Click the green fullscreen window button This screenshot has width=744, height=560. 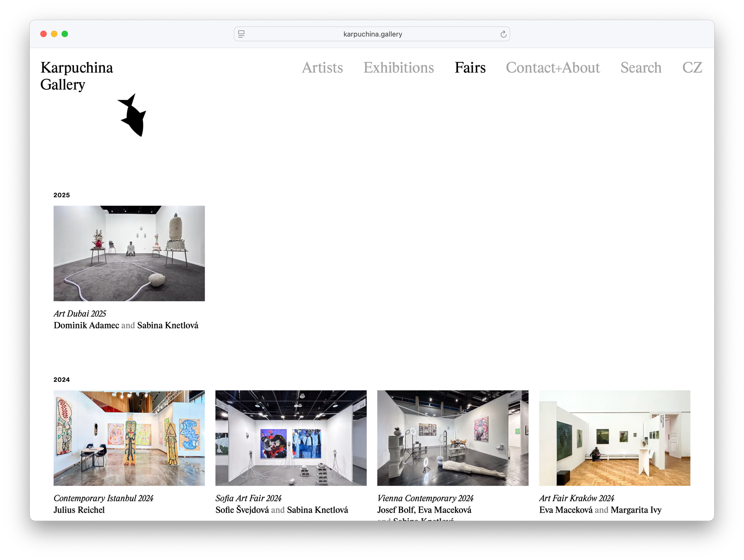tap(65, 34)
